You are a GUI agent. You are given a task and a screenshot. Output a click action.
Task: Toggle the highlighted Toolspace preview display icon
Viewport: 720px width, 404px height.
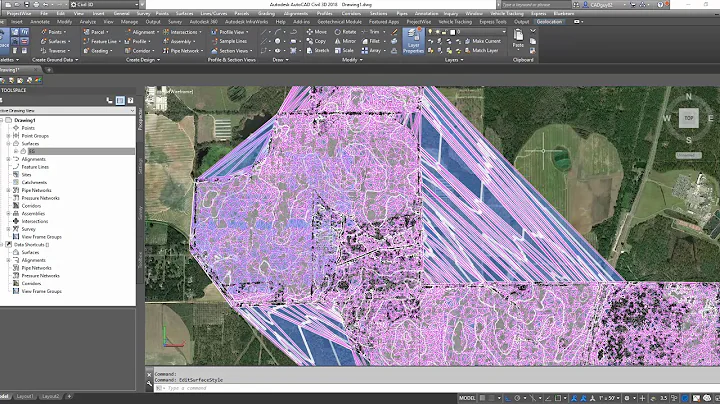pyautogui.click(x=120, y=100)
